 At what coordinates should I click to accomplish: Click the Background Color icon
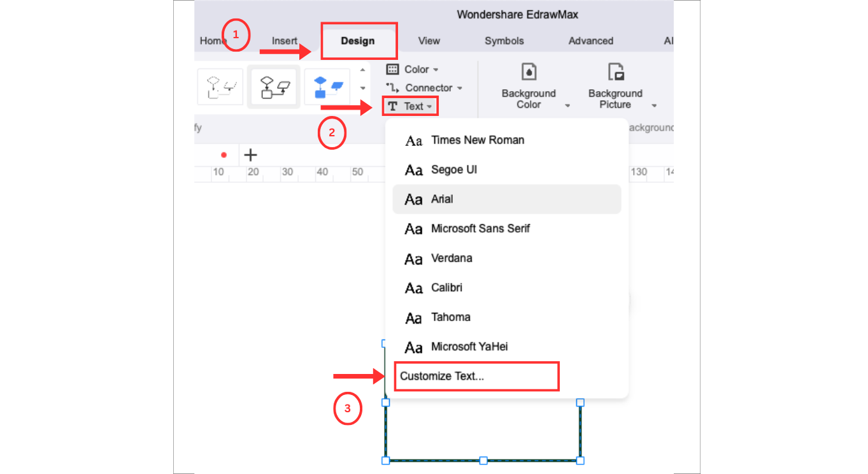click(x=529, y=71)
